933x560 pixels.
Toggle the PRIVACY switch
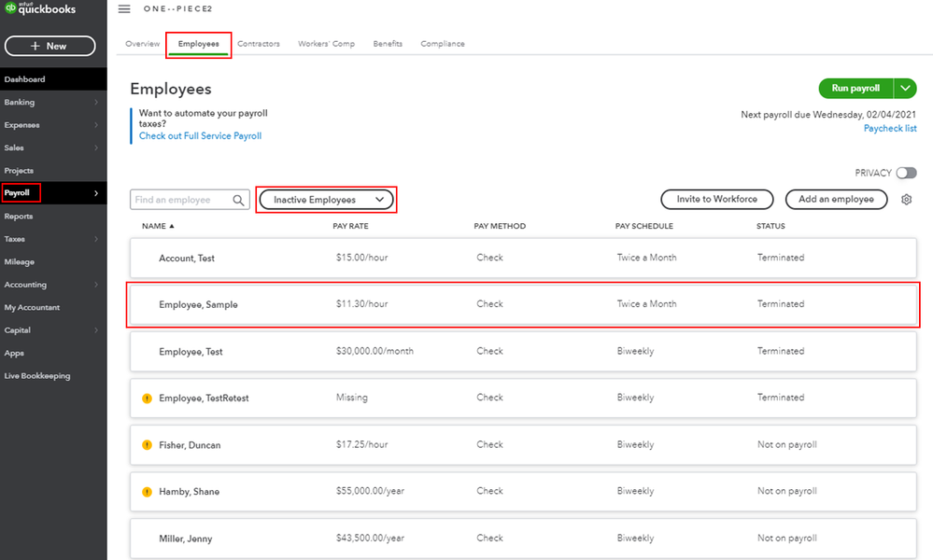(x=905, y=173)
